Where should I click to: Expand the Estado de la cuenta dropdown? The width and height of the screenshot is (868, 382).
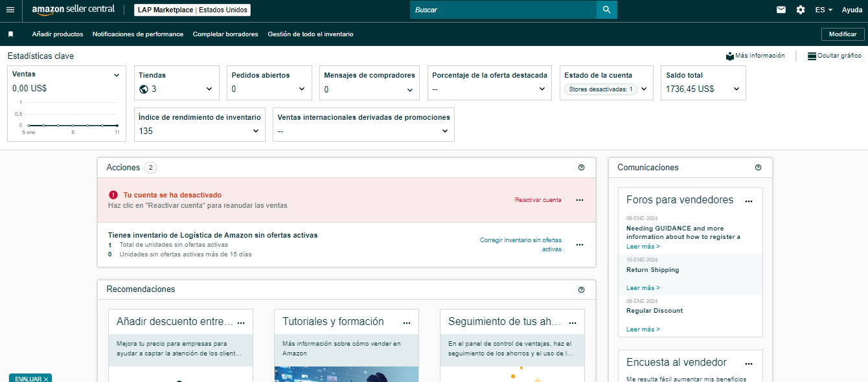644,89
